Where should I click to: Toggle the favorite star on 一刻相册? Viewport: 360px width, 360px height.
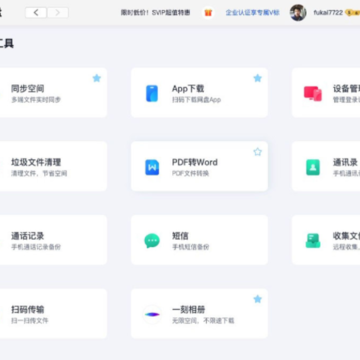click(x=258, y=299)
